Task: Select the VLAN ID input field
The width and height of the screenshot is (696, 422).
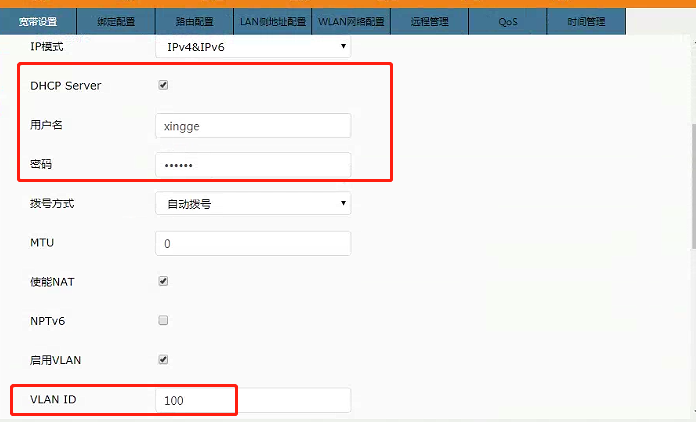Action: (x=253, y=400)
